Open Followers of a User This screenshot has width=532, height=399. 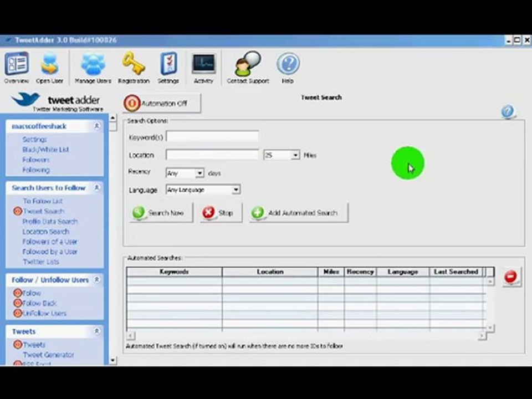tap(50, 242)
